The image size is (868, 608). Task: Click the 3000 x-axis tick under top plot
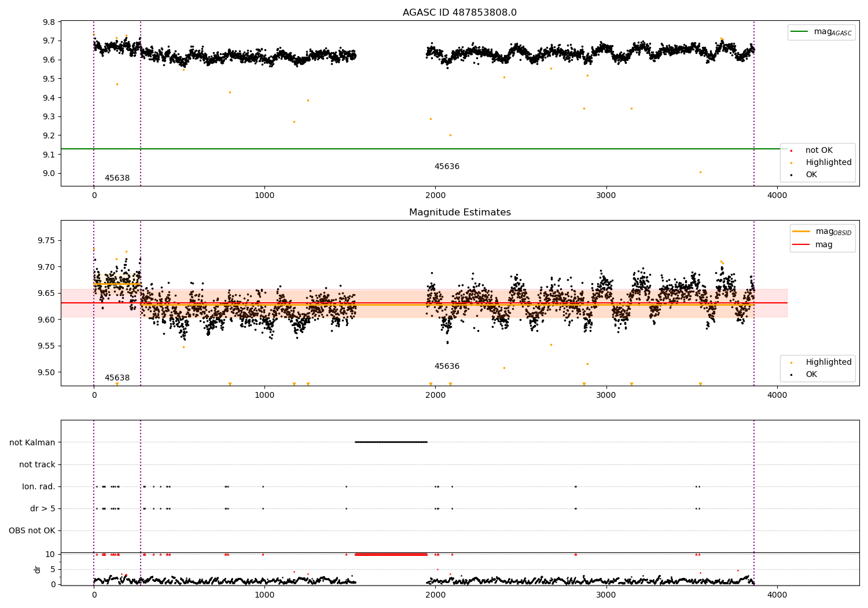(x=606, y=195)
